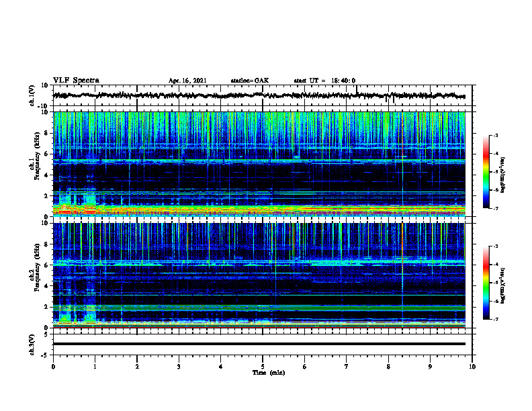Click time-axis tick label "7"
The image size is (532, 411).
click(347, 367)
